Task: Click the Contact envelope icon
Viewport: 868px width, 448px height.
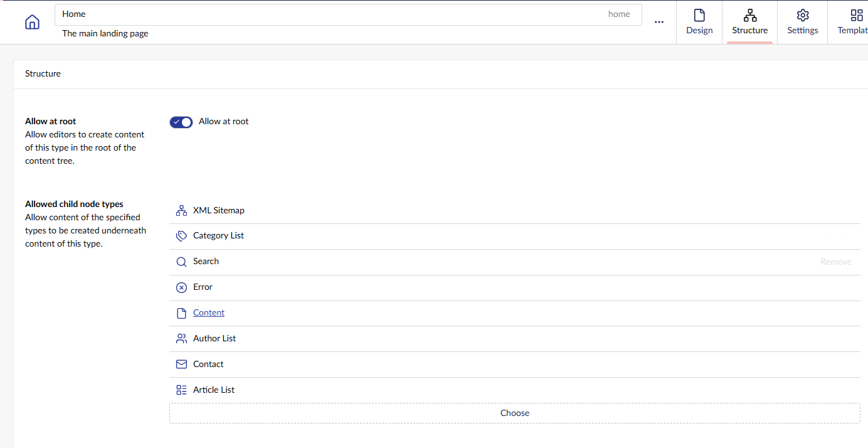Action: click(x=181, y=365)
